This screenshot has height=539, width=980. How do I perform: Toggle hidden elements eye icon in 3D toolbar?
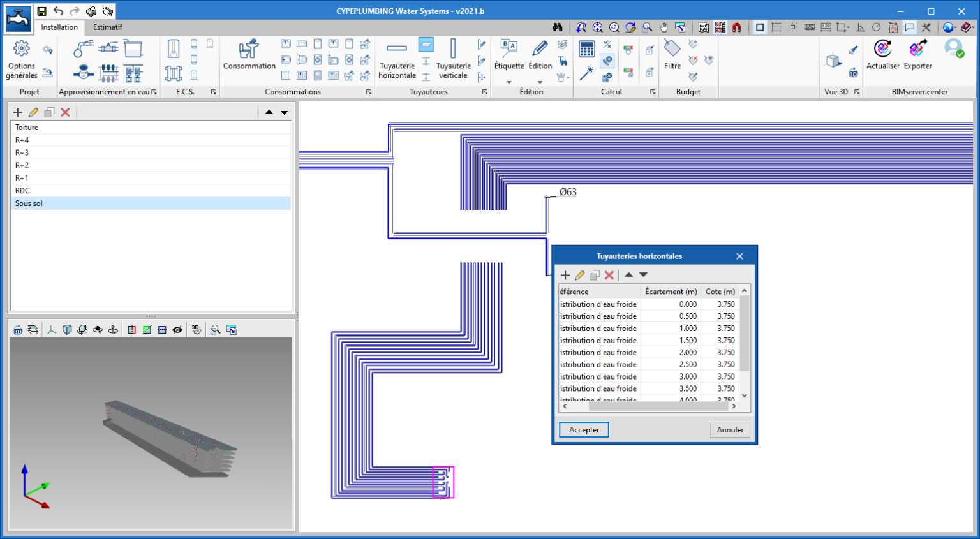tap(177, 330)
